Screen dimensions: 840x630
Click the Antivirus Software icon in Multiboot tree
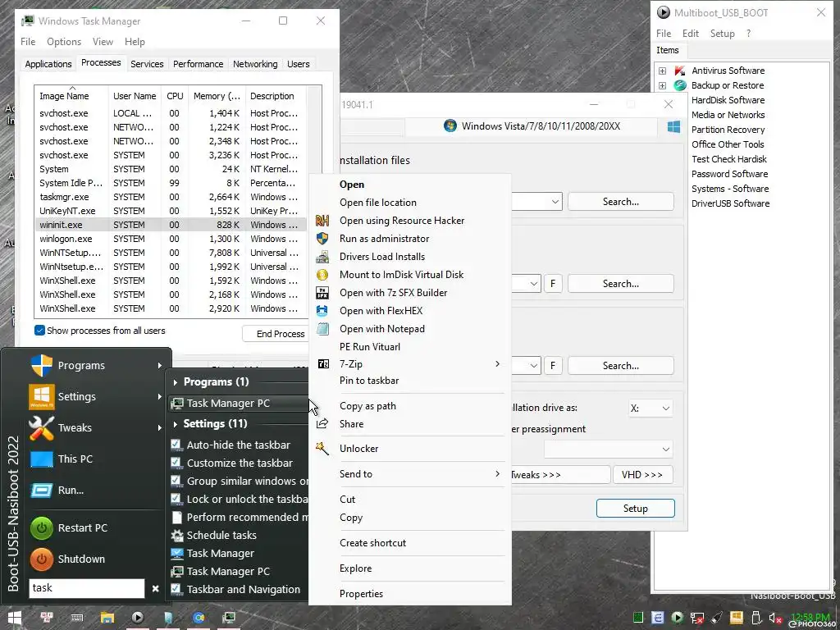680,71
